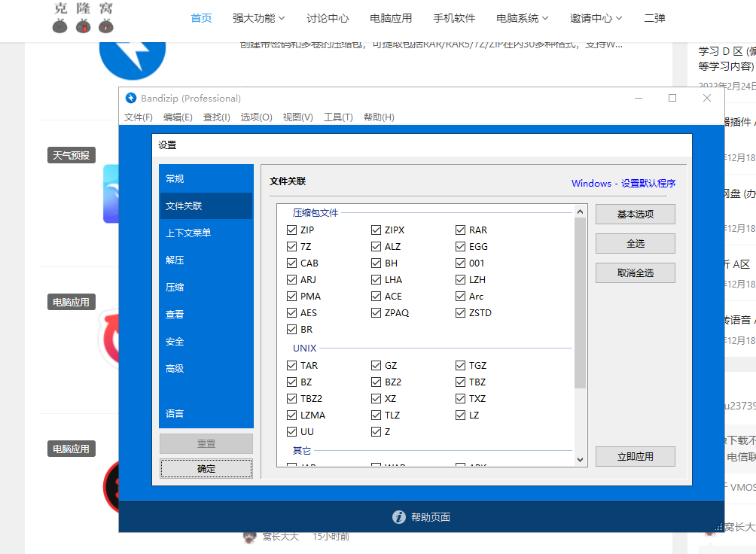Toggle the Arc checkbox

pos(460,296)
